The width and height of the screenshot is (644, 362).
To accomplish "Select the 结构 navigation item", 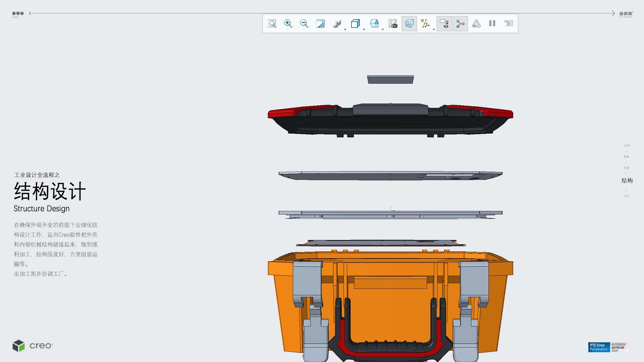I will click(x=627, y=181).
